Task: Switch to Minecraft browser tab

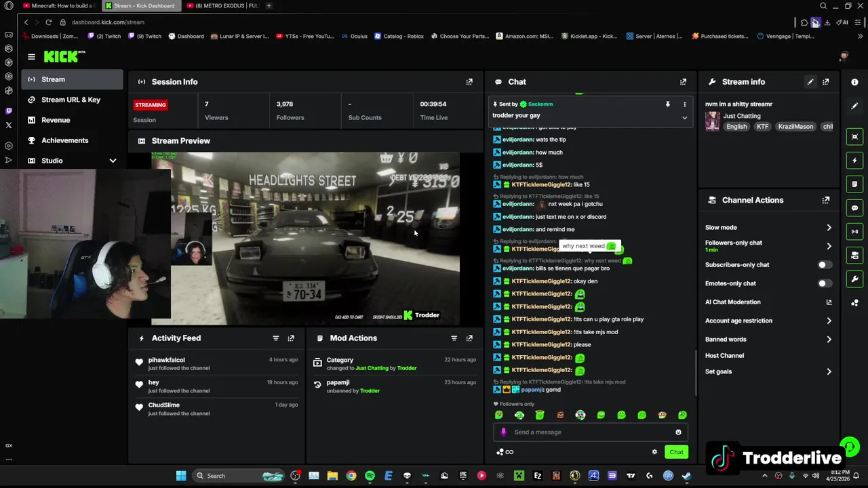Action: [x=60, y=5]
